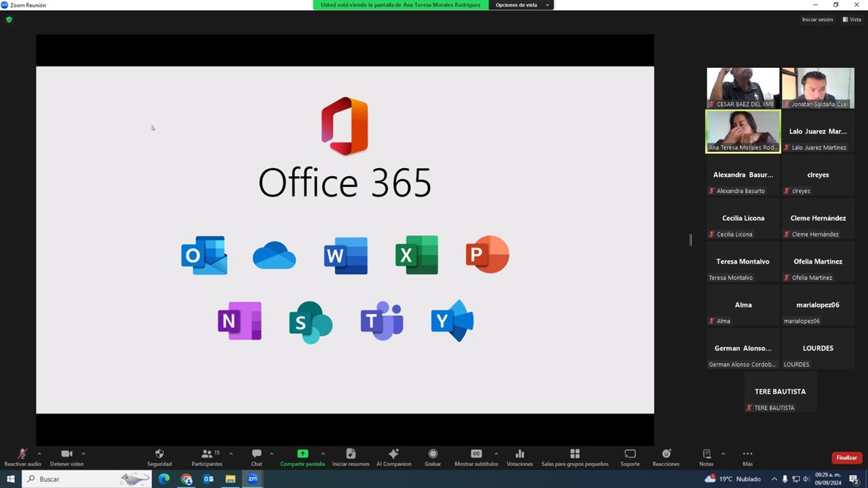Open the Participantes panel
Image resolution: width=868 pixels, height=488 pixels.
pyautogui.click(x=206, y=454)
